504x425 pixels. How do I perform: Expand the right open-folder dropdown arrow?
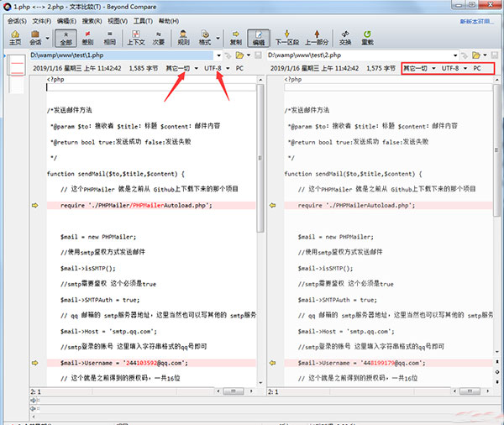coord(485,55)
